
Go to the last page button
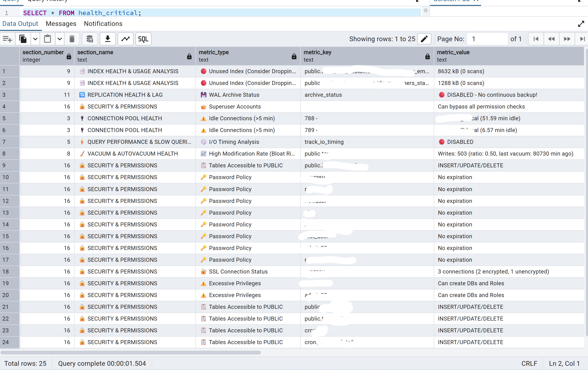click(582, 39)
